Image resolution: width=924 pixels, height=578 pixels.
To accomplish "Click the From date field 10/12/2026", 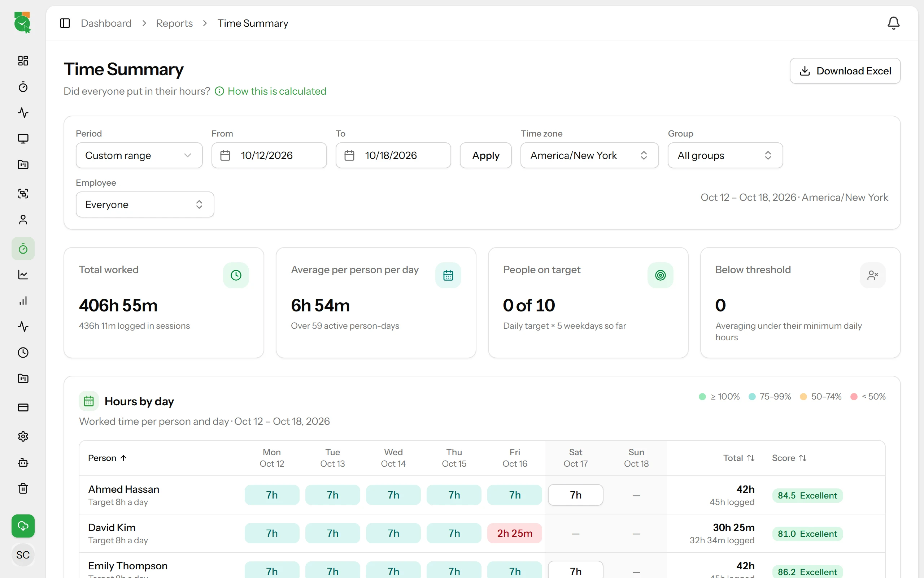I will point(269,156).
